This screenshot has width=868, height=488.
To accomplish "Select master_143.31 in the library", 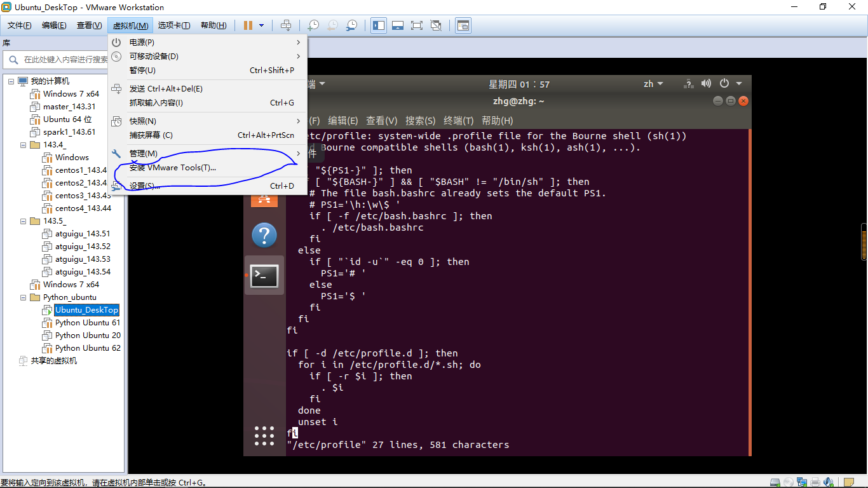I will (69, 107).
